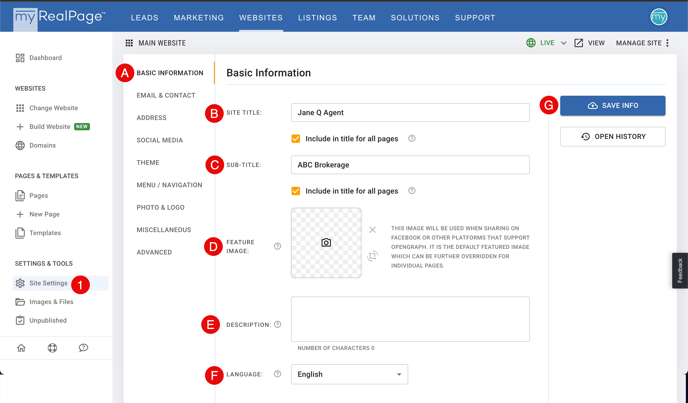Click the help icon beside Description label
Screen dimensions: 688x403
(x=277, y=324)
